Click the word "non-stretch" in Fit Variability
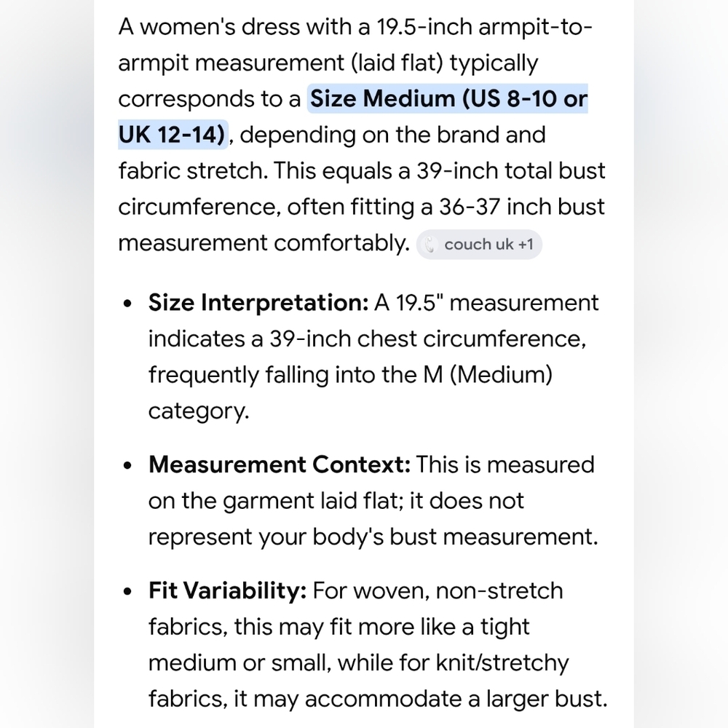Screen dimensions: 728x728 click(x=499, y=590)
